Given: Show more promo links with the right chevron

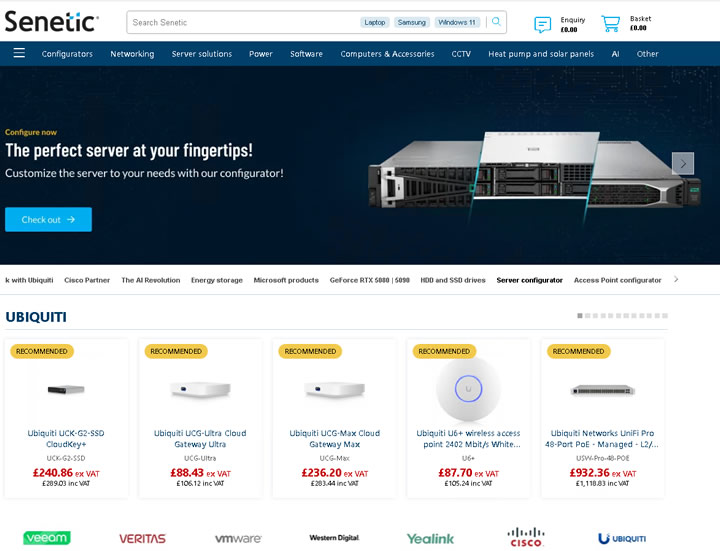Looking at the screenshot, I should (676, 279).
